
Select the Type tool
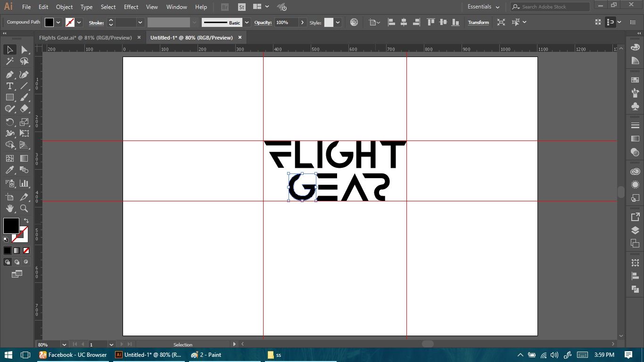9,86
